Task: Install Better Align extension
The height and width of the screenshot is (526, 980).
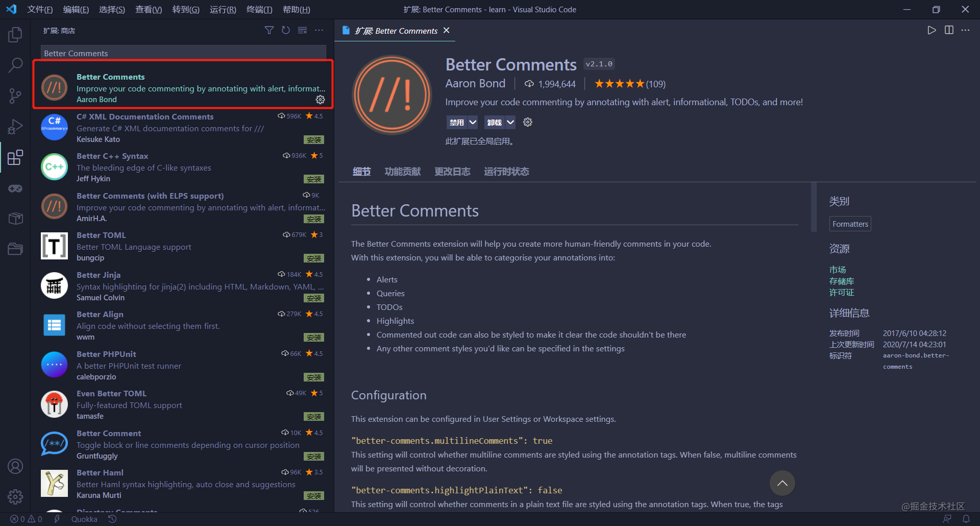Action: click(x=314, y=338)
